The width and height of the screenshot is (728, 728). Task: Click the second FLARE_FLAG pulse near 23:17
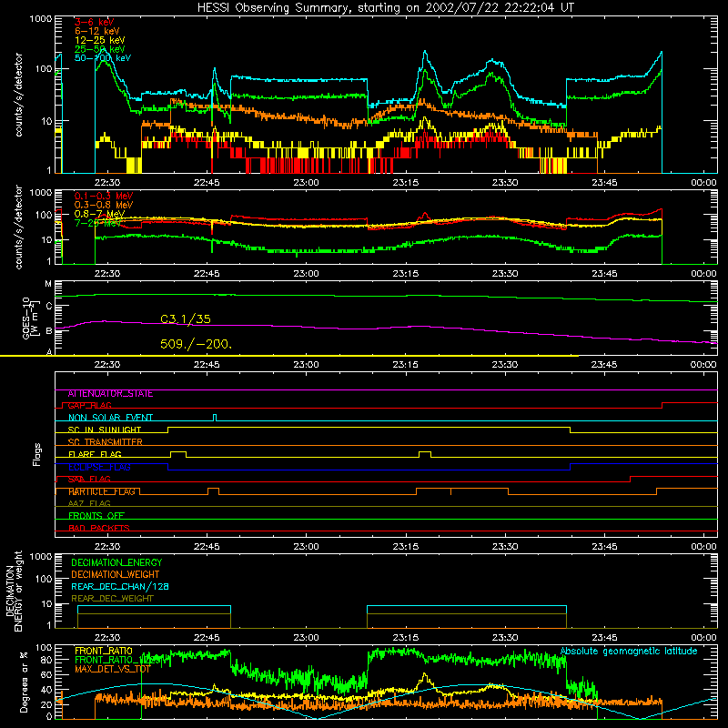pyautogui.click(x=425, y=454)
